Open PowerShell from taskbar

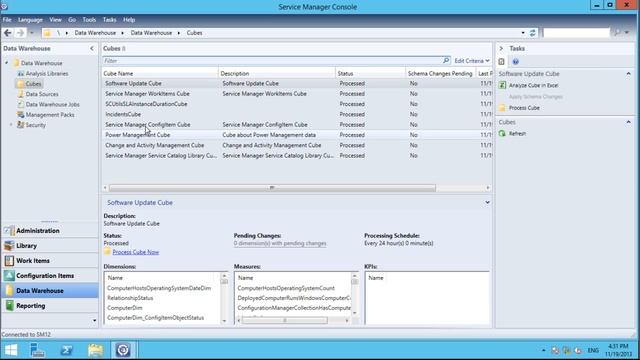point(66,350)
